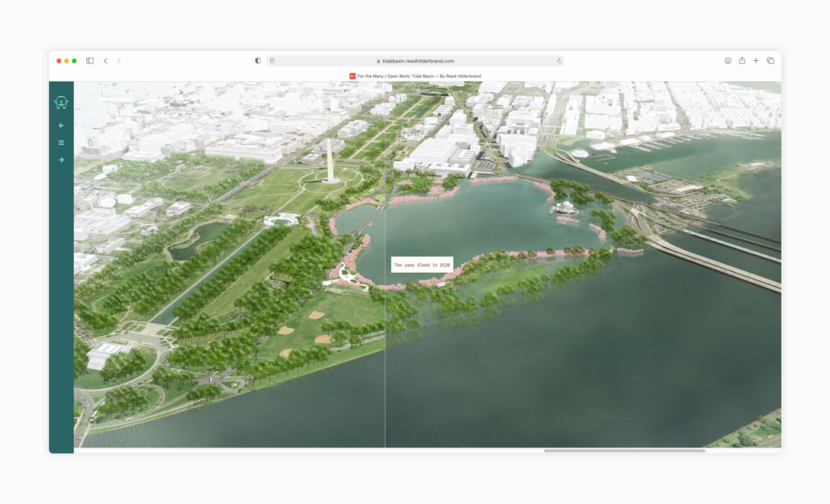830x504 pixels.
Task: Click the RH favicon on the page tab
Action: pos(352,75)
